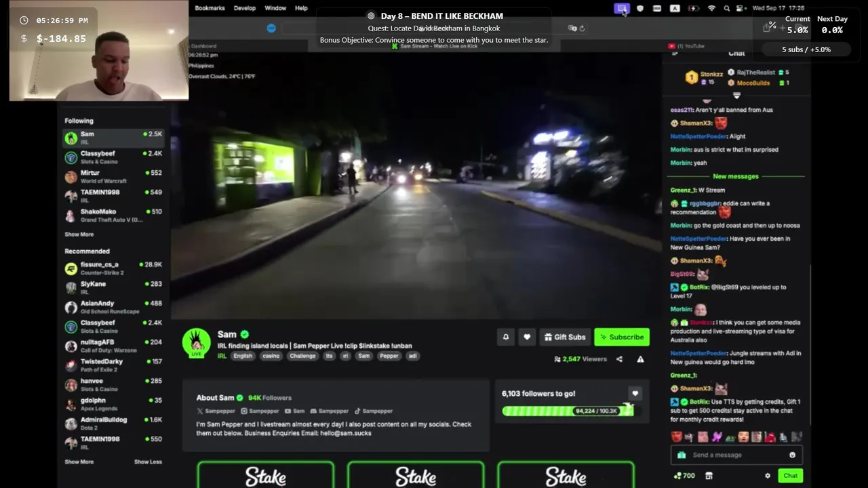This screenshot has height=488, width=868.
Task: Click the green Subscribe button
Action: coord(622,337)
